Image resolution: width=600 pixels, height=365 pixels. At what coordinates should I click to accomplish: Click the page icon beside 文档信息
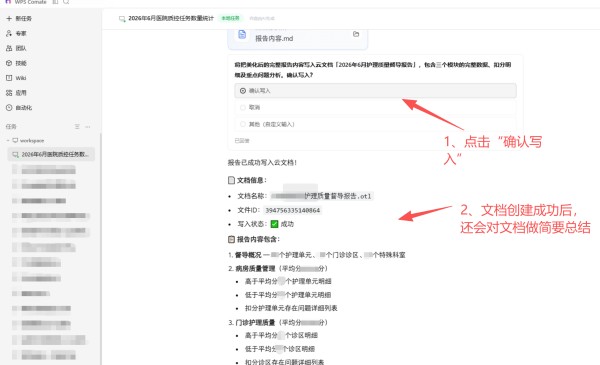231,180
